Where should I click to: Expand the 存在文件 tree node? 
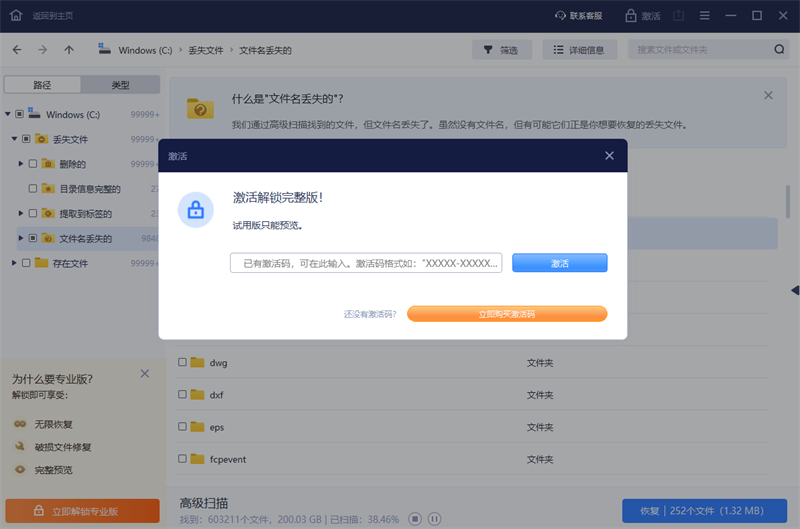14,263
